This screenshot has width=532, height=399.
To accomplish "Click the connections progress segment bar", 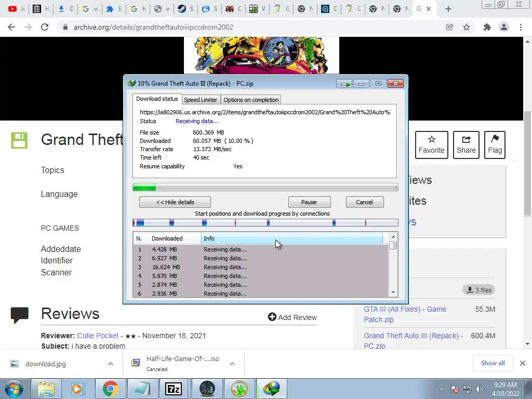I will tap(265, 222).
